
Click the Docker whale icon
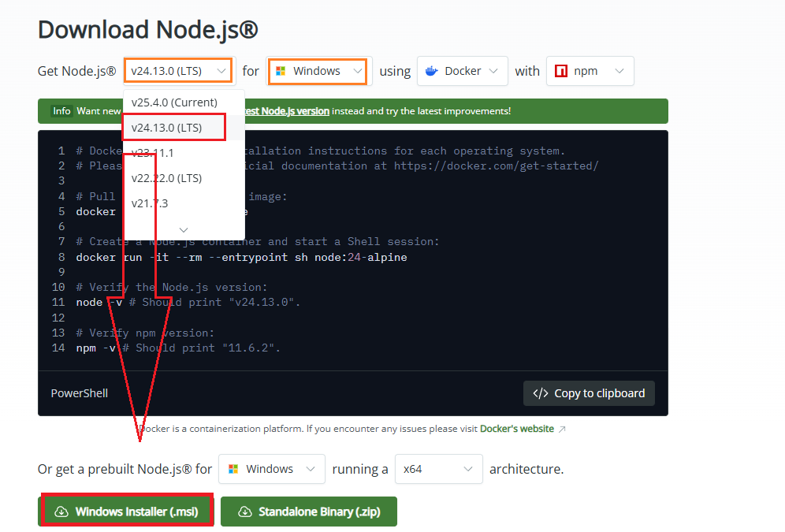click(432, 71)
